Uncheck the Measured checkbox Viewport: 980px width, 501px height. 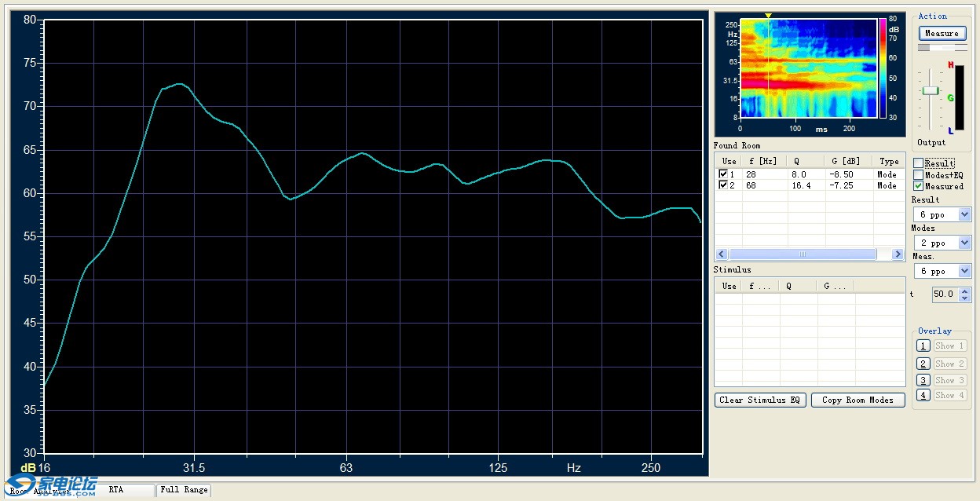pos(918,186)
